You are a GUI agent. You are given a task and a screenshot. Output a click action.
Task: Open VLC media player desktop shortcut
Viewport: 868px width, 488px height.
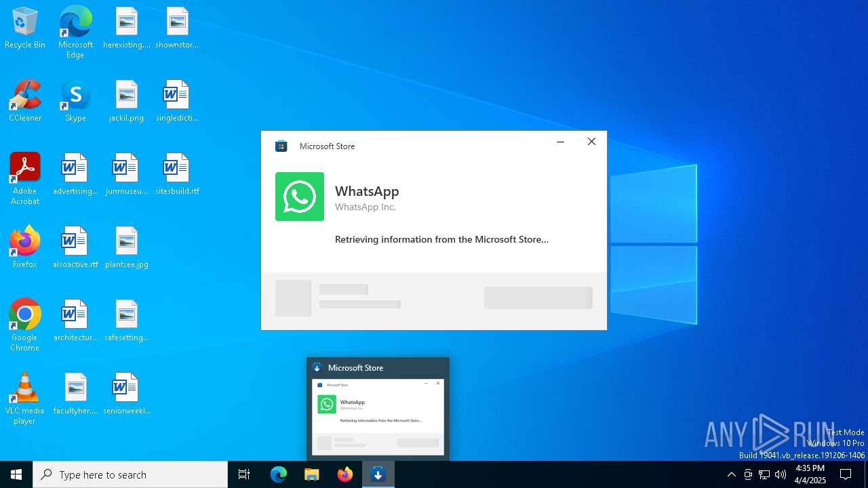[25, 399]
